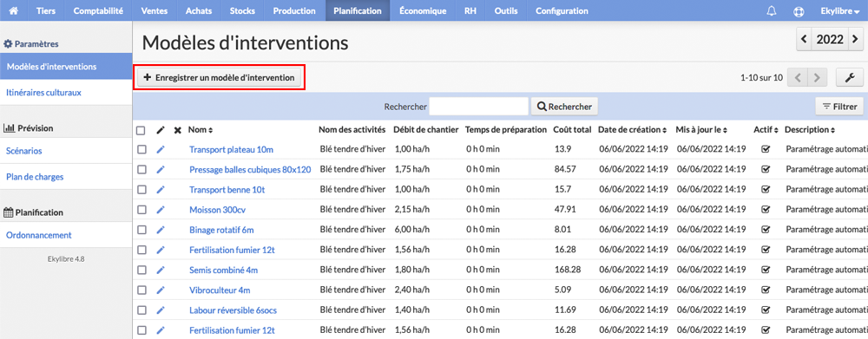
Task: Open the Ventes menu
Action: 154,10
